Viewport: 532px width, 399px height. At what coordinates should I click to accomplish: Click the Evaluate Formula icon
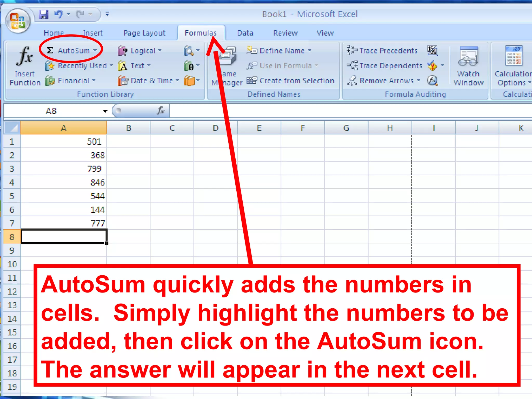point(433,81)
